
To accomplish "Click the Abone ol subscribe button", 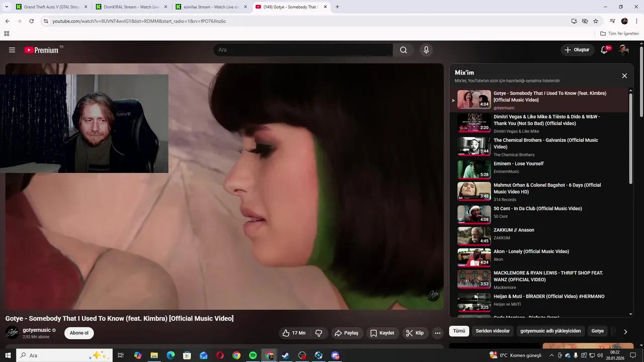I will coord(79,333).
